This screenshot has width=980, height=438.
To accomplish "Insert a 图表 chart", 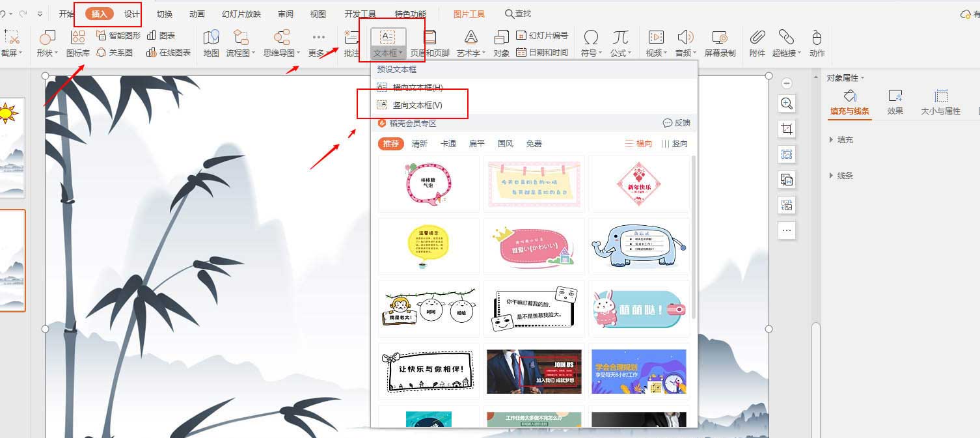I will (x=161, y=35).
